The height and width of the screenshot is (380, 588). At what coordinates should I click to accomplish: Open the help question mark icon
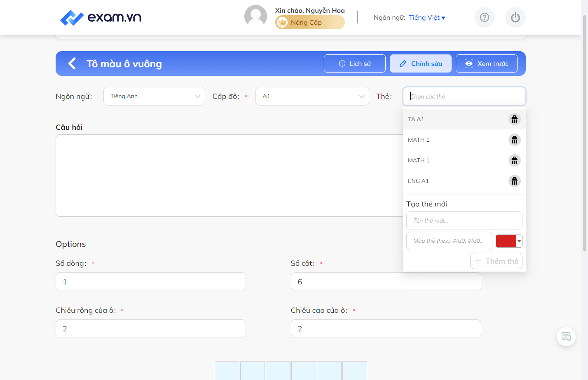tap(485, 17)
